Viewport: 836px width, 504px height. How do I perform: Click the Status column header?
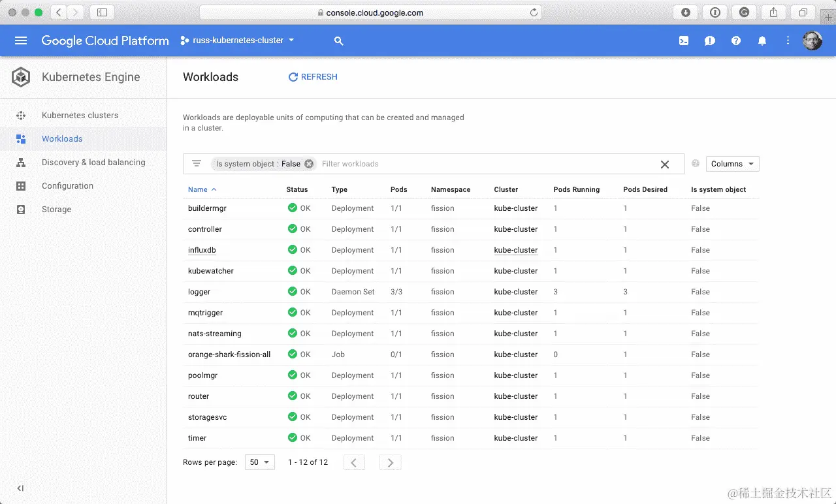(x=297, y=189)
